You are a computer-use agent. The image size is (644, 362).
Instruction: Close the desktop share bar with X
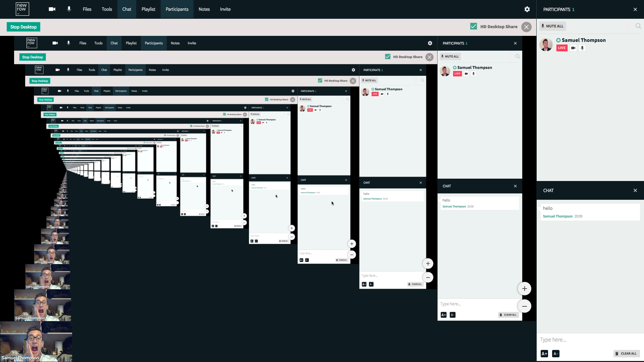(x=526, y=27)
